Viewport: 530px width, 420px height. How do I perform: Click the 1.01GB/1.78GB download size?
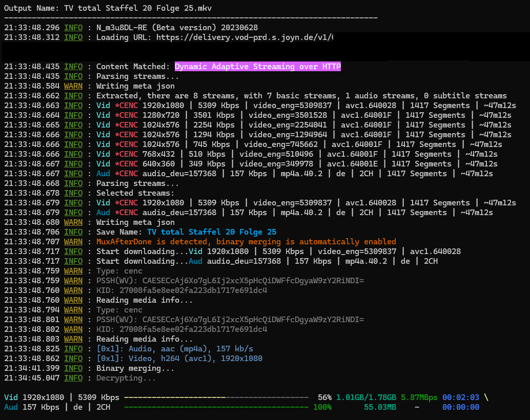point(366,397)
